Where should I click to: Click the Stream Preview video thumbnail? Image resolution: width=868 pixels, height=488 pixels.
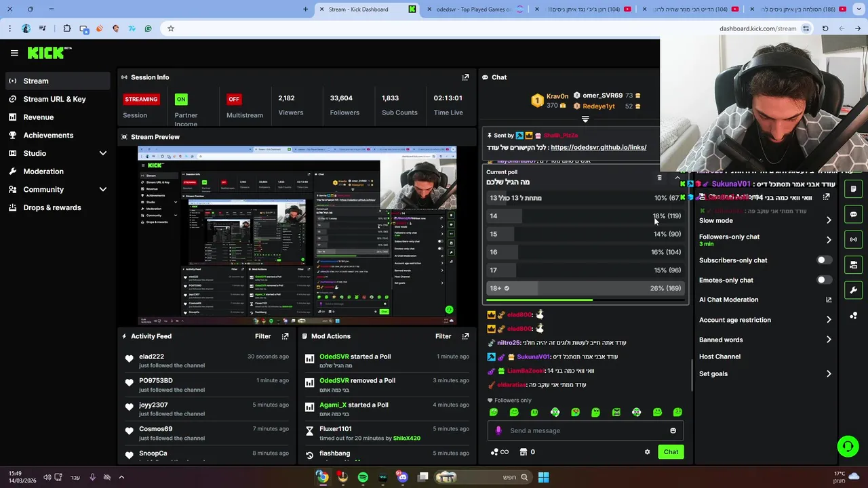pos(297,235)
